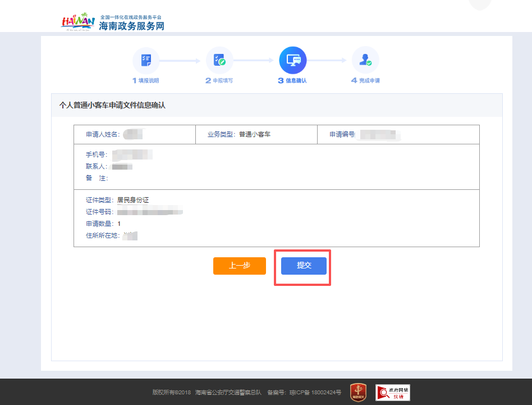Screen dimensions: 532x405
Task: Click the 琼ICP备 18002424号 filing number link
Action: point(314,393)
